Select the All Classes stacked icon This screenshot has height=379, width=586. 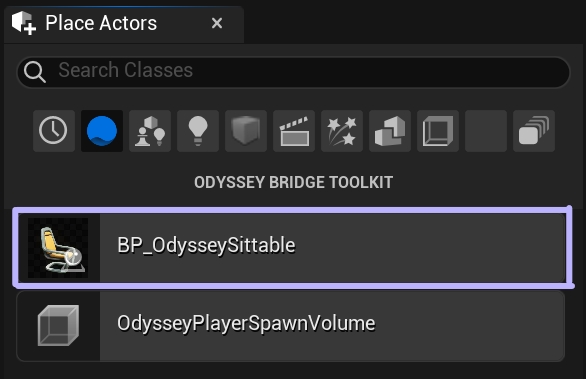534,131
